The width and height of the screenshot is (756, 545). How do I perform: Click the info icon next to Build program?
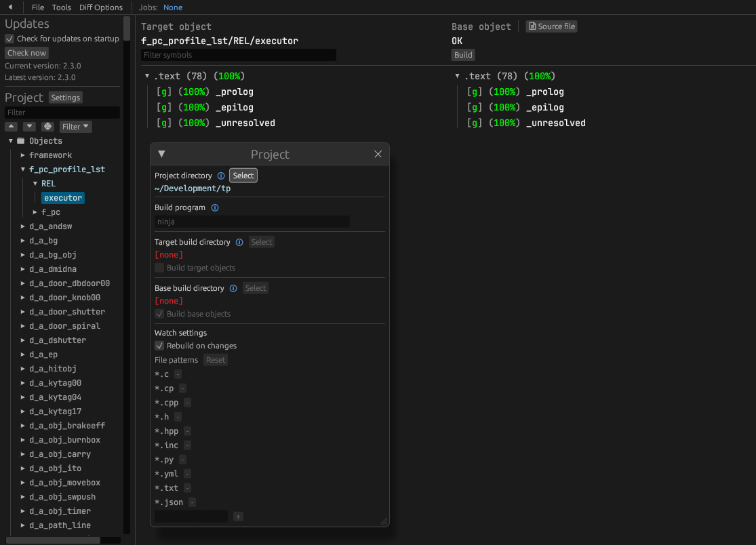tap(215, 207)
